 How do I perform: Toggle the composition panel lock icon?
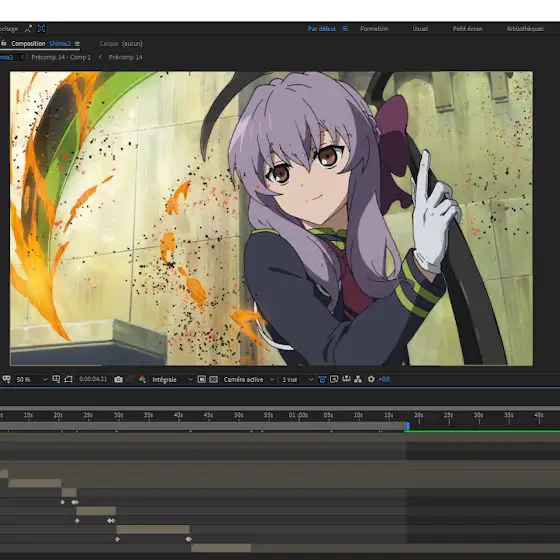click(4, 43)
